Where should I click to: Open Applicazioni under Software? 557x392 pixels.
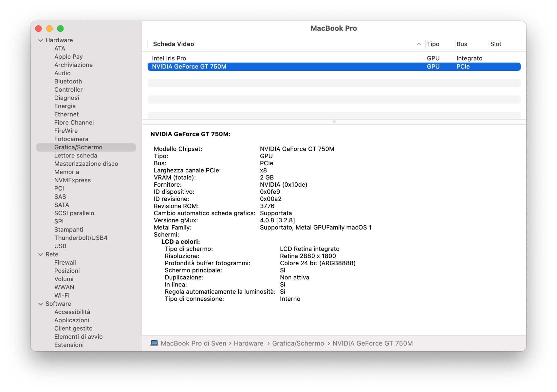[x=72, y=320]
